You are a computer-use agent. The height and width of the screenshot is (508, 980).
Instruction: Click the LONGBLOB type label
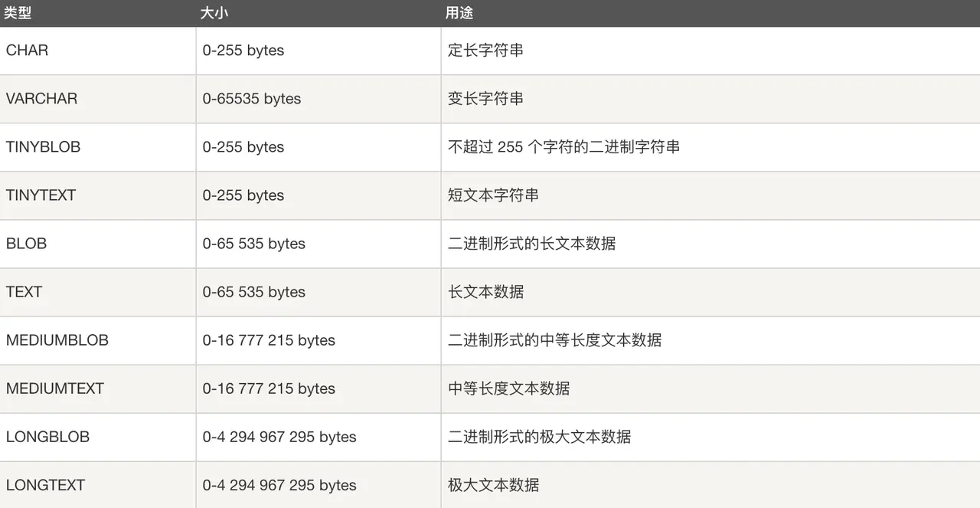pyautogui.click(x=47, y=437)
